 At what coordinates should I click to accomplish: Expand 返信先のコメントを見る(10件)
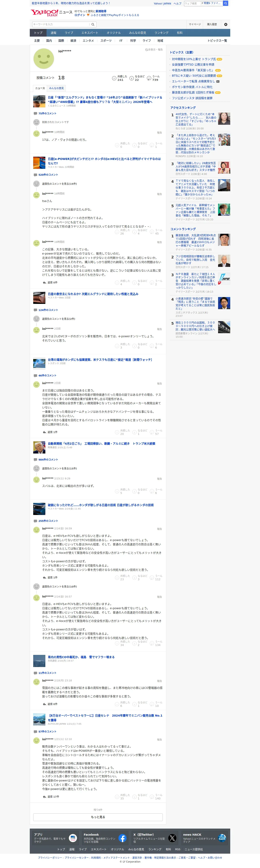[59, 587]
